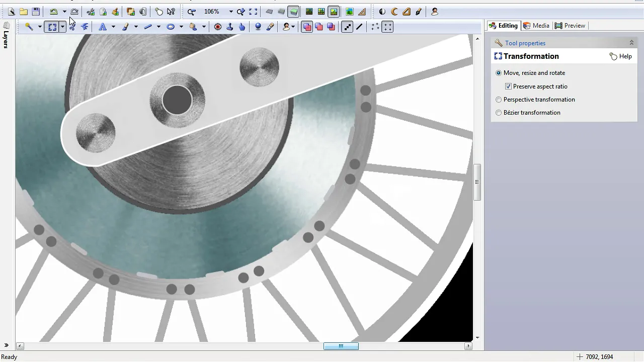This screenshot has width=644, height=362.
Task: Switch to the Editing tab
Action: [x=503, y=26]
